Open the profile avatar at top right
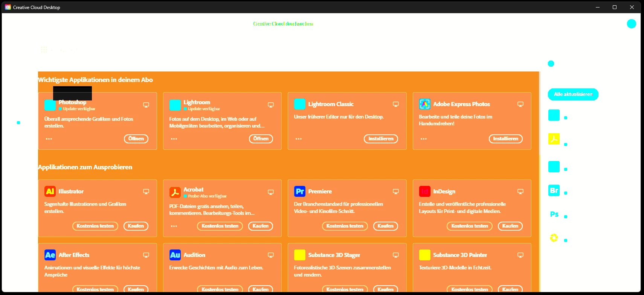644x295 pixels. click(x=632, y=24)
